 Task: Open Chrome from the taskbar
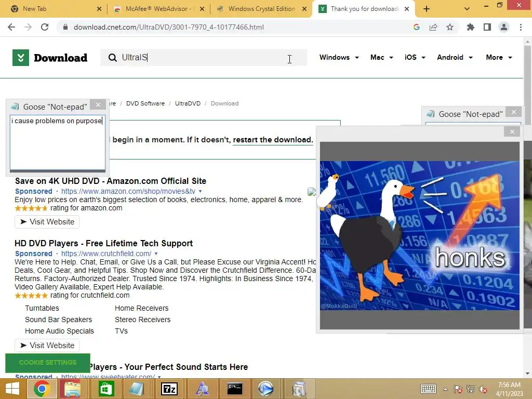(42, 389)
